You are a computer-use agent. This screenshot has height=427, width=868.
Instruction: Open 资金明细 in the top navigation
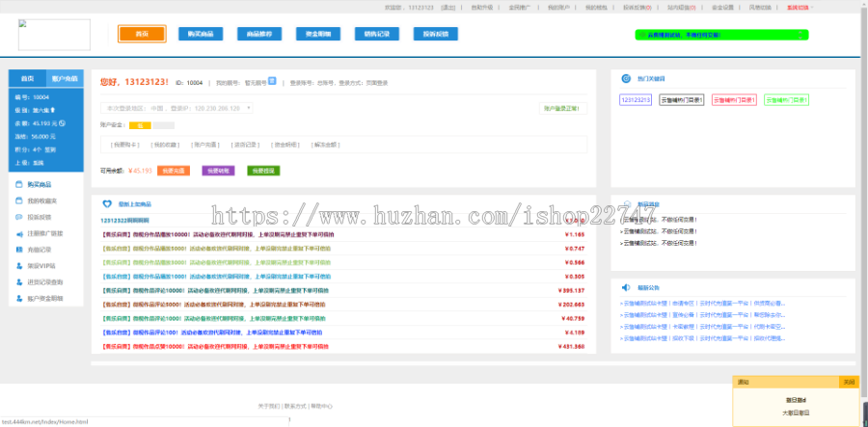(x=318, y=34)
